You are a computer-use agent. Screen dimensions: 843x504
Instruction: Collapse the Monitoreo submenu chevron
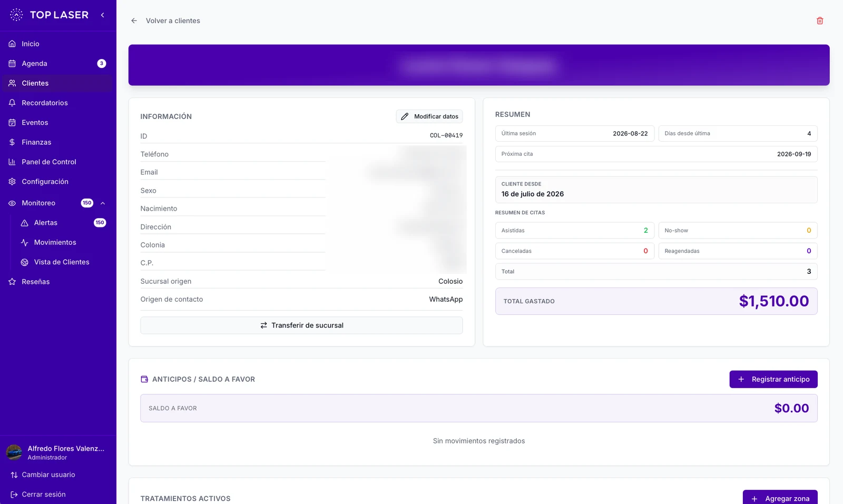(103, 203)
